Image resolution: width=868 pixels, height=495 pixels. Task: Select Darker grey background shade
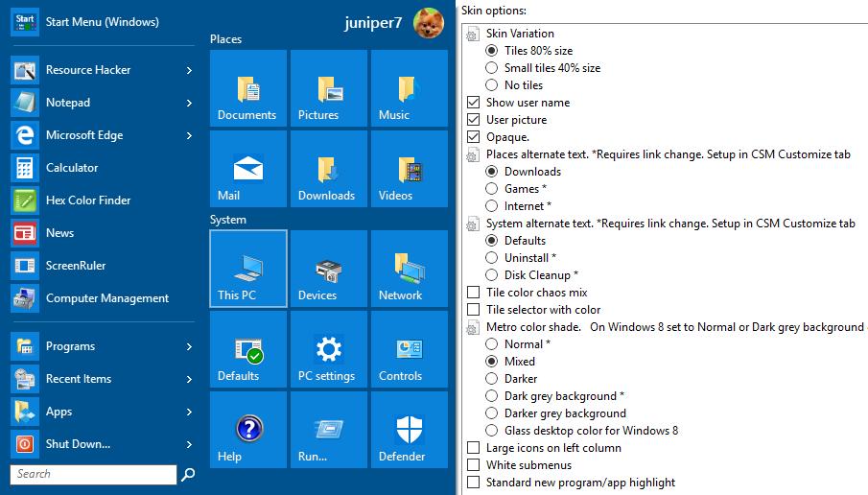[492, 413]
